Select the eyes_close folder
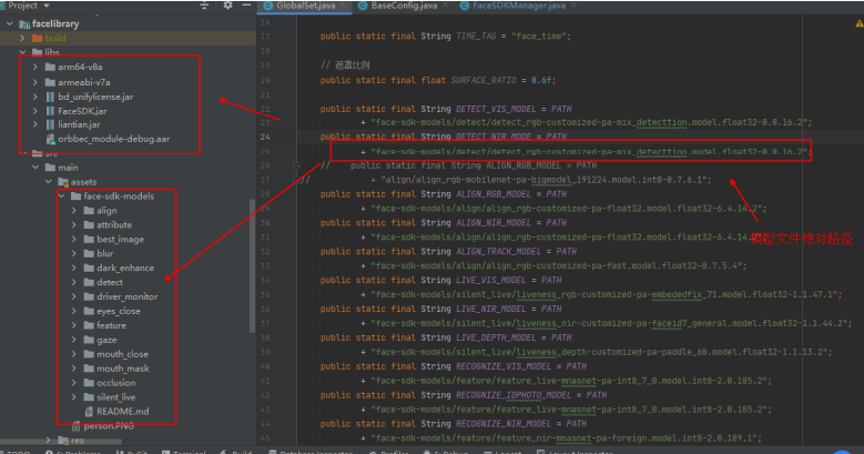Image resolution: width=864 pixels, height=454 pixels. click(118, 311)
